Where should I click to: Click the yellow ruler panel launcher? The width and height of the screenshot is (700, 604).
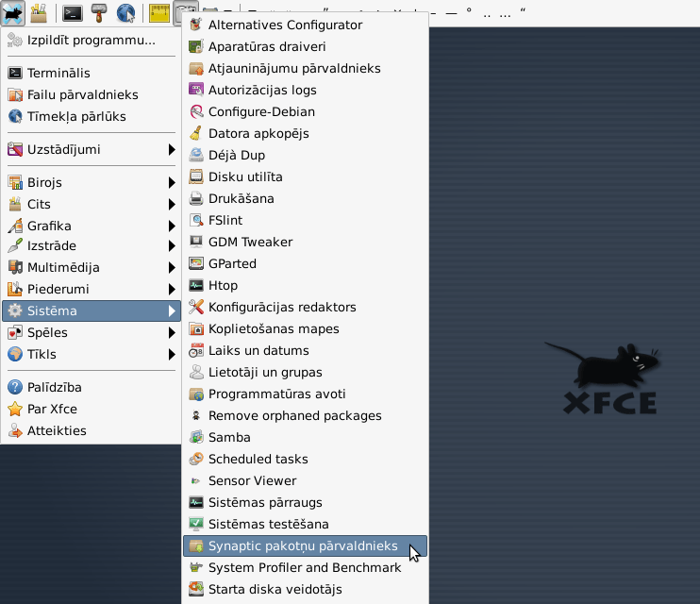tap(158, 13)
